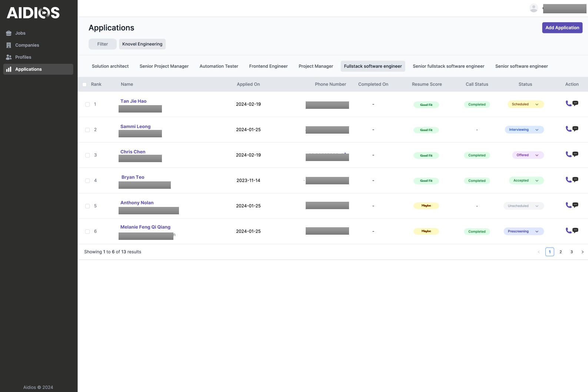This screenshot has height=392, width=588.
Task: Call Bryan Teo via phone icon
Action: pos(568,180)
